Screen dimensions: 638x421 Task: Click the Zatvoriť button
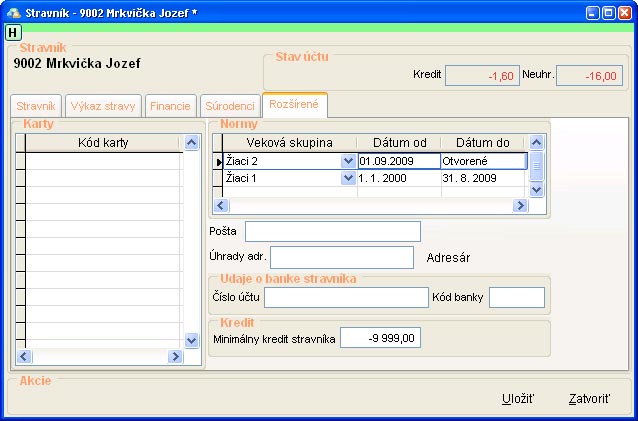tap(589, 398)
